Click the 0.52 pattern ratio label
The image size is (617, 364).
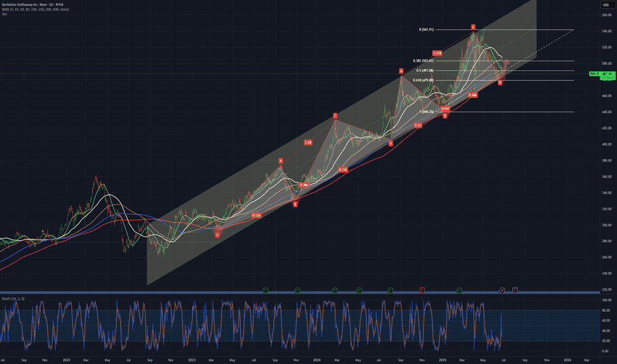(418, 125)
